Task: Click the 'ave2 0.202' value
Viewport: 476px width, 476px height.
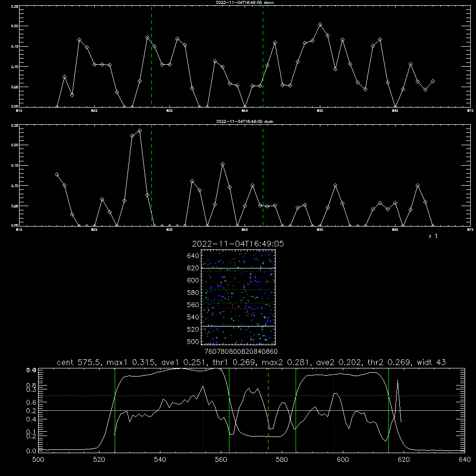Action: click(x=339, y=362)
